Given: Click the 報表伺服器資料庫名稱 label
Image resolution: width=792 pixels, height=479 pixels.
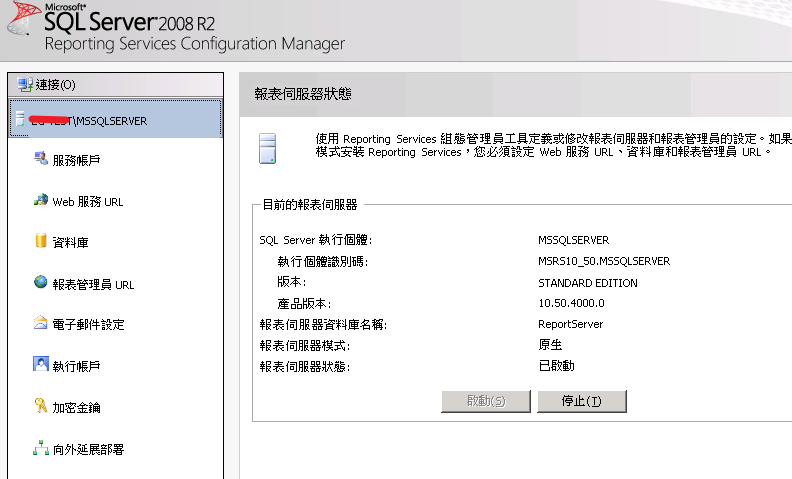Looking at the screenshot, I should 323,324.
